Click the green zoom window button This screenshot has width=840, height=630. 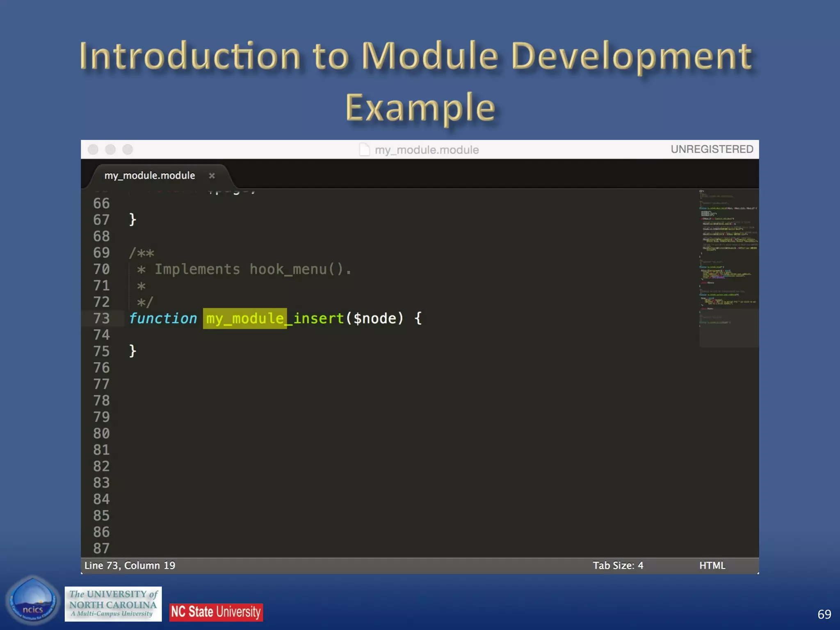click(x=128, y=150)
